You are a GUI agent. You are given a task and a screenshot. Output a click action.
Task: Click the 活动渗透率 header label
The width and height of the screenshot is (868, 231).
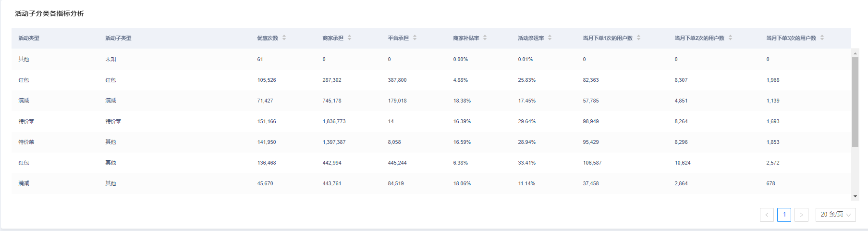click(531, 38)
